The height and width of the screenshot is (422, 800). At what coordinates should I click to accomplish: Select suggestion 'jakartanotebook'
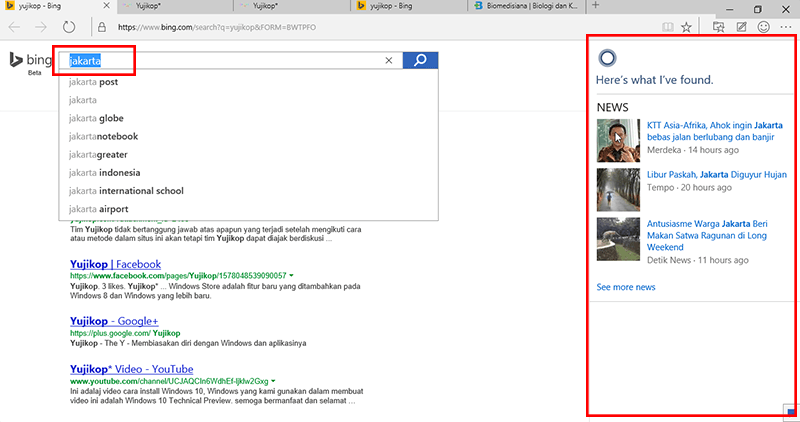point(248,136)
